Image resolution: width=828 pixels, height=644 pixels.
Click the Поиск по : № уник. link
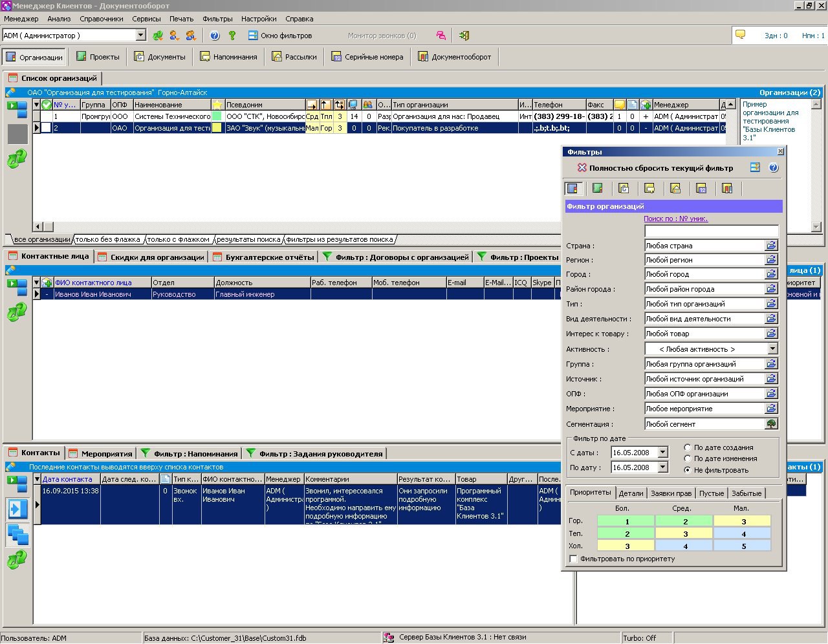[x=675, y=219]
